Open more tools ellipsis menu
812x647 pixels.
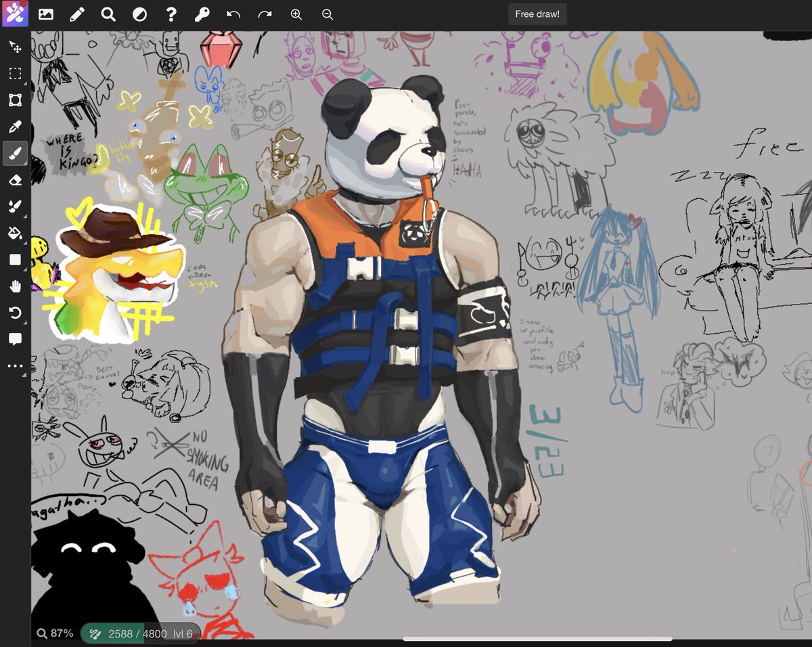[x=15, y=366]
